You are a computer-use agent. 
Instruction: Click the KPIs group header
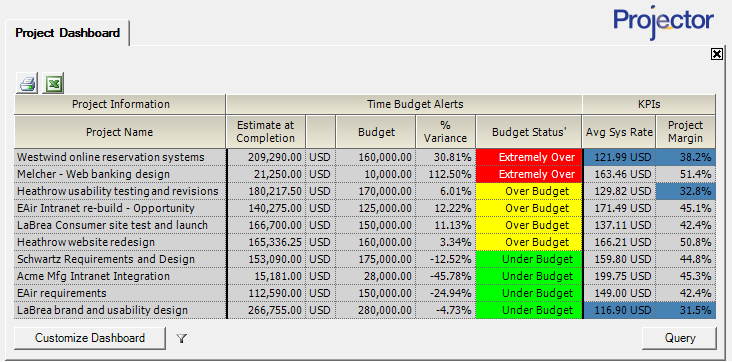coord(649,104)
